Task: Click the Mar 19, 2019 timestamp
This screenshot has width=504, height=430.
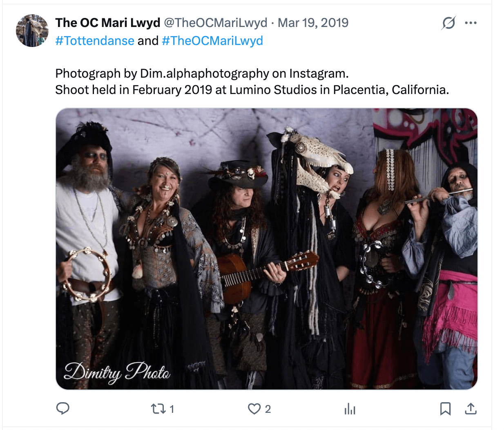Action: click(x=313, y=23)
